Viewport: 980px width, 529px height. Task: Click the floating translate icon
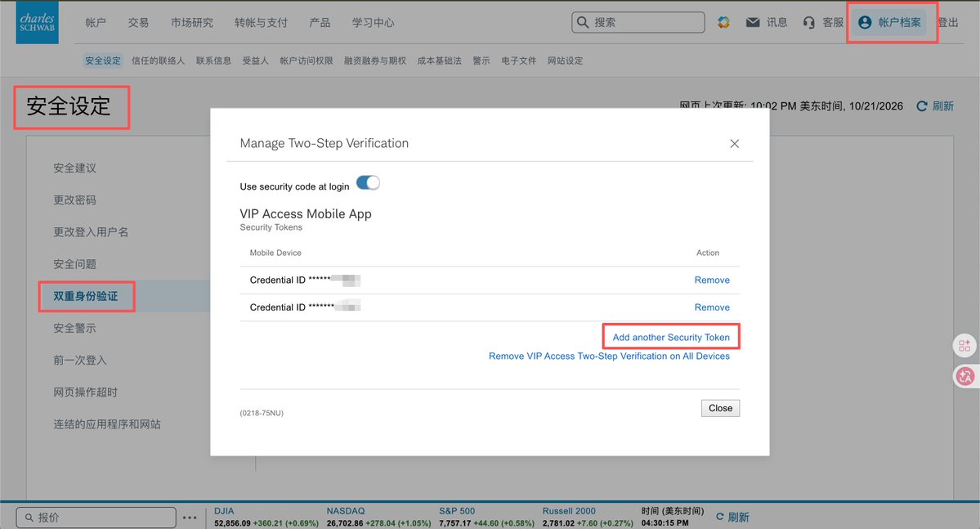coord(965,376)
